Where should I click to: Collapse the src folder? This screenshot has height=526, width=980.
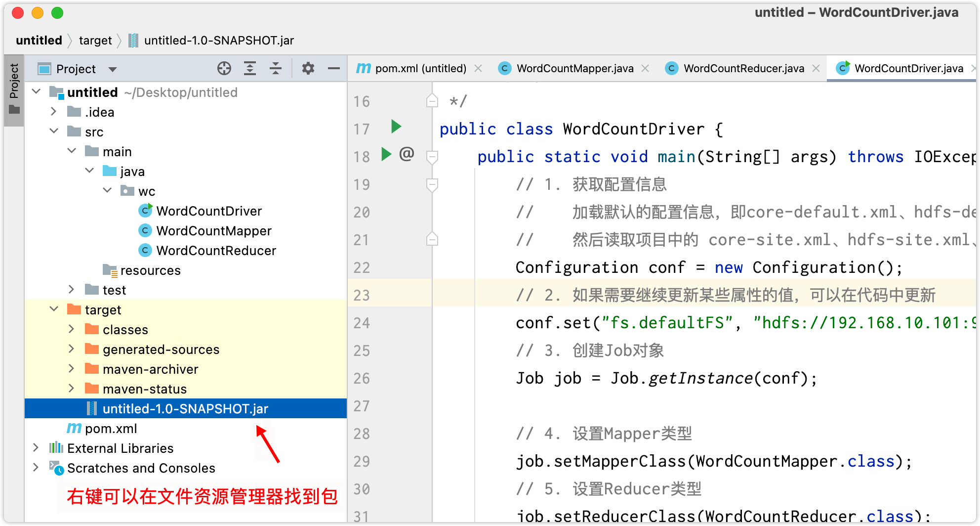click(x=54, y=131)
